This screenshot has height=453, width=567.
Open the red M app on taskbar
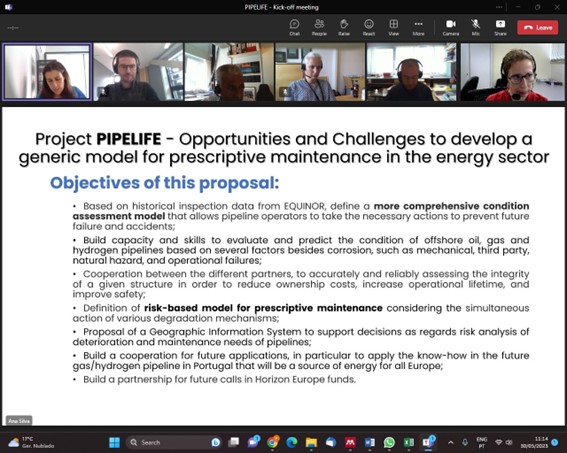click(x=350, y=442)
